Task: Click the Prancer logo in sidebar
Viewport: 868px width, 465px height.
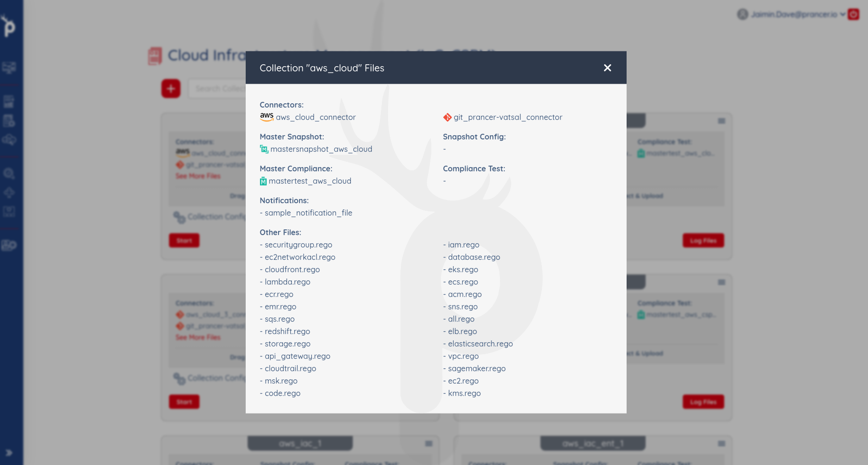Action: [9, 26]
